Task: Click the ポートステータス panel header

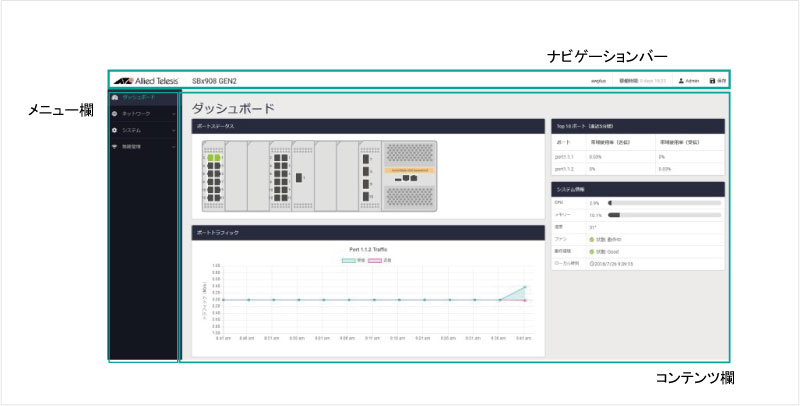Action: (x=368, y=126)
